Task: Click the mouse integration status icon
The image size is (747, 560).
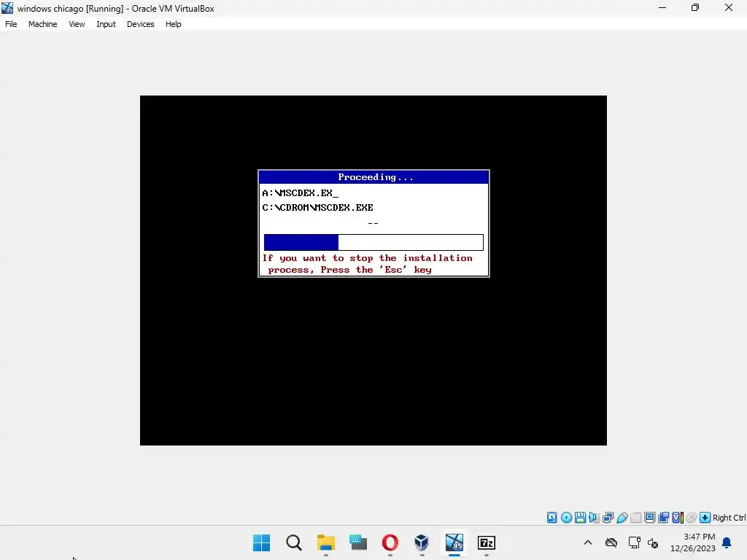Action: [x=692, y=518]
